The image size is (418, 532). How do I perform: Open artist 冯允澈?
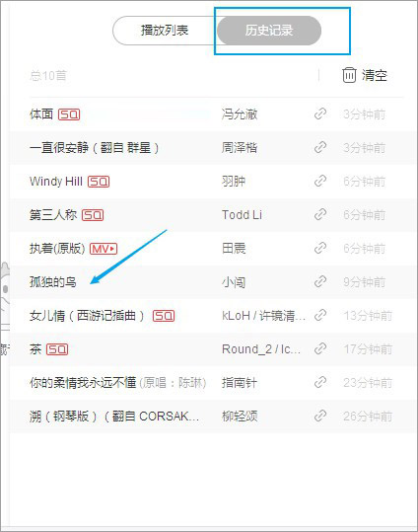pyautogui.click(x=240, y=114)
